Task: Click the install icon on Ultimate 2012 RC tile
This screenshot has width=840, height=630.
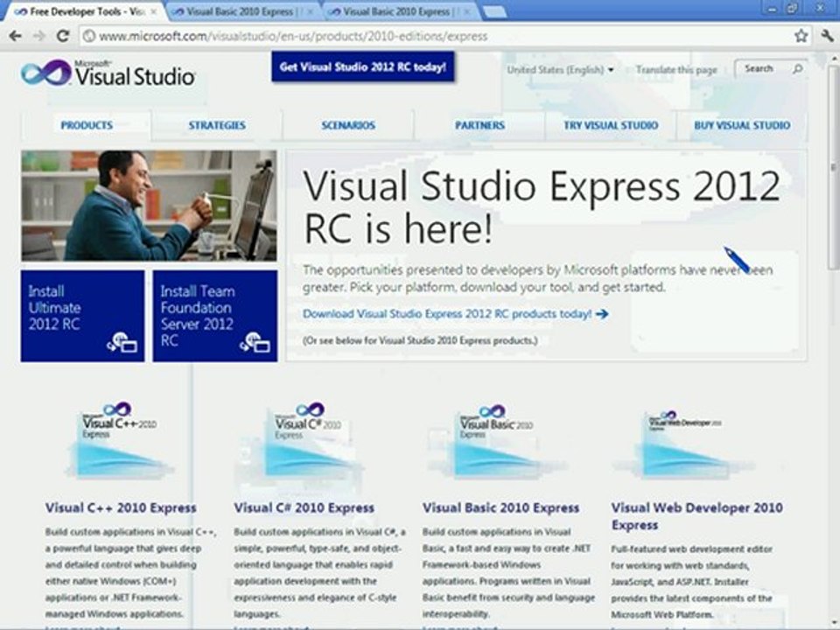Action: (122, 343)
